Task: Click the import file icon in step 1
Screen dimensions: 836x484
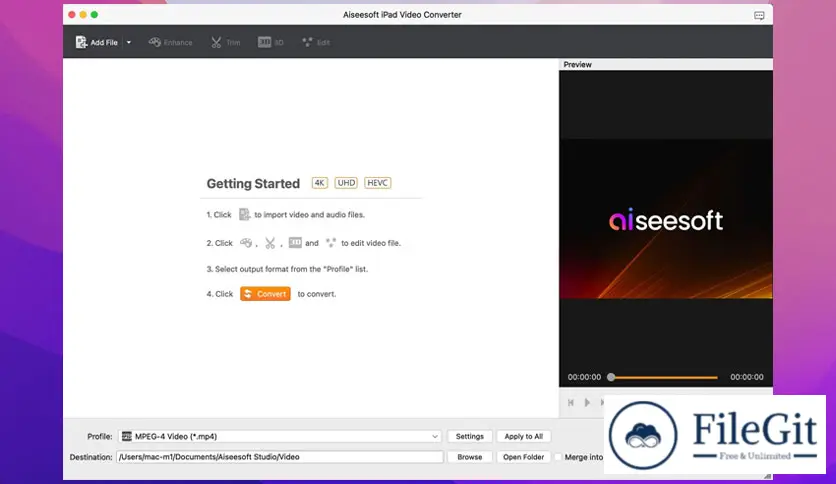Action: [x=244, y=214]
